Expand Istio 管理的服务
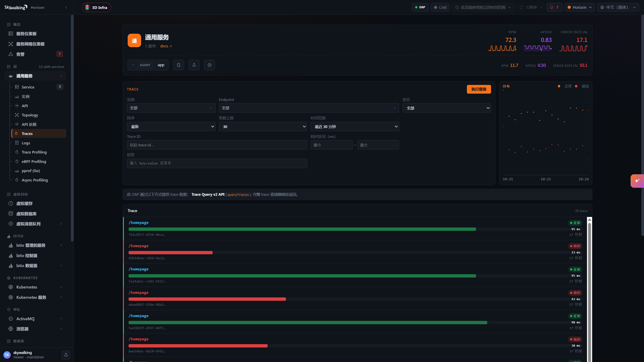The width and height of the screenshot is (644, 362). click(36, 245)
